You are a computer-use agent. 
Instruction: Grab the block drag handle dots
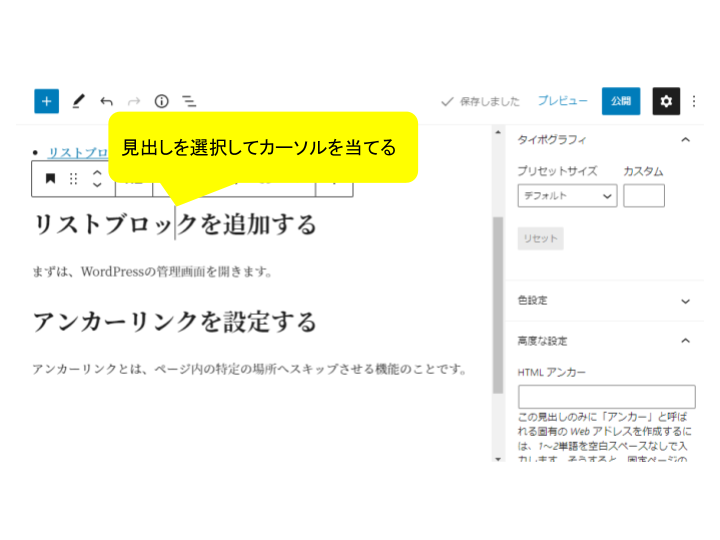click(73, 179)
